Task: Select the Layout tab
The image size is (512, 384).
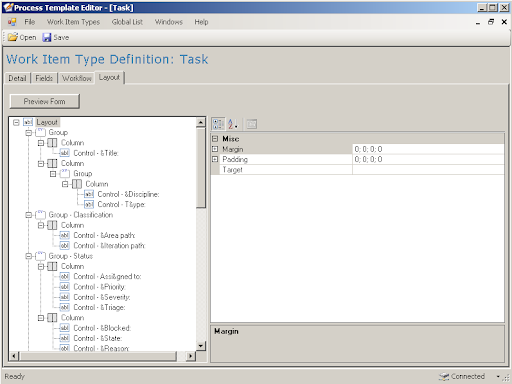Action: click(x=109, y=77)
